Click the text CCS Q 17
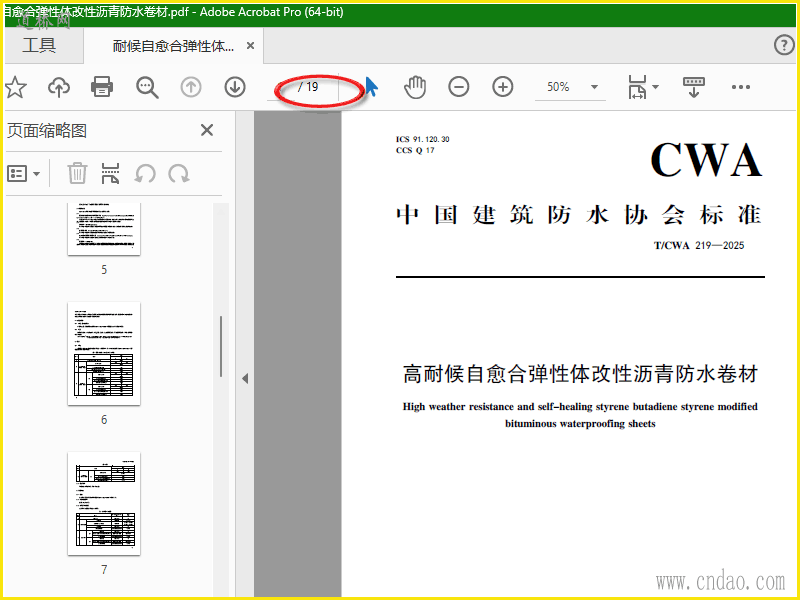 (415, 151)
